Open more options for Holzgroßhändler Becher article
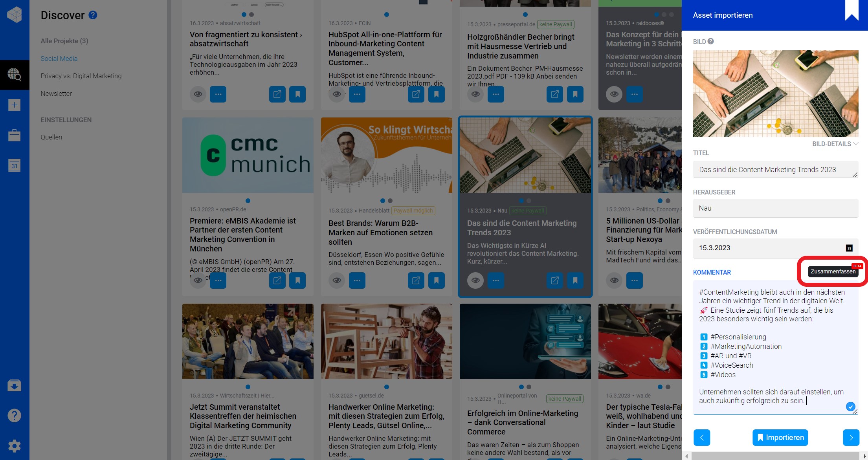The height and width of the screenshot is (460, 868). (x=496, y=94)
